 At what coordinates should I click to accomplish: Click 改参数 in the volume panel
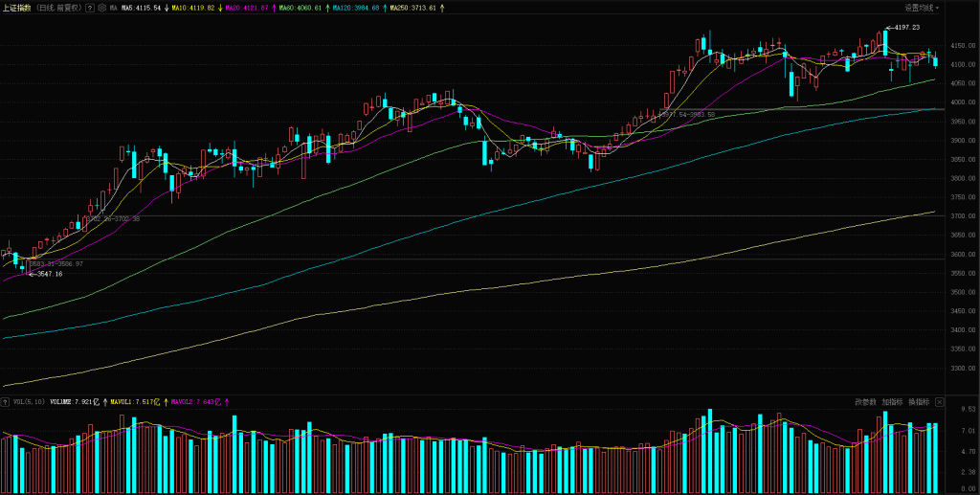[865, 402]
